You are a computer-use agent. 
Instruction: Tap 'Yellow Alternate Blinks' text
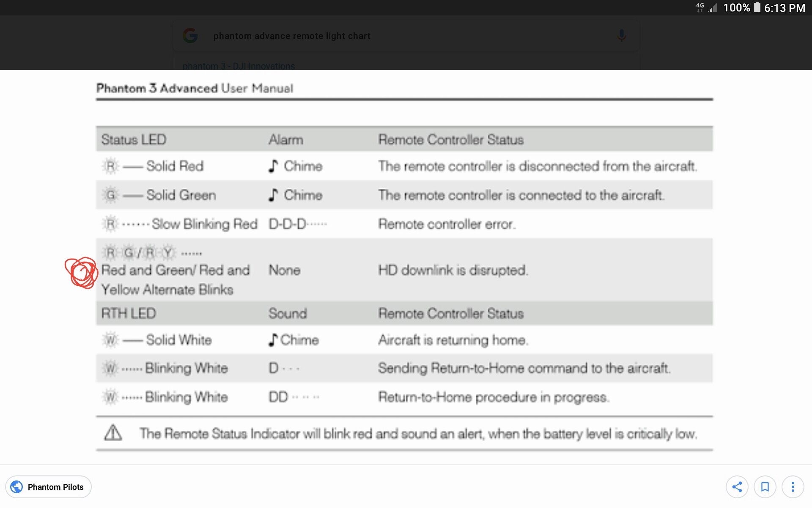167,290
